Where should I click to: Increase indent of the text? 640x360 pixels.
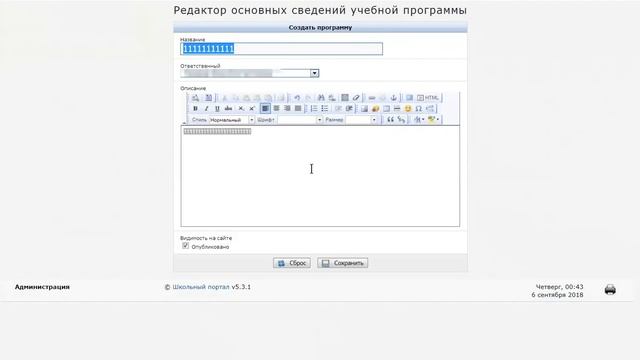pyautogui.click(x=349, y=109)
